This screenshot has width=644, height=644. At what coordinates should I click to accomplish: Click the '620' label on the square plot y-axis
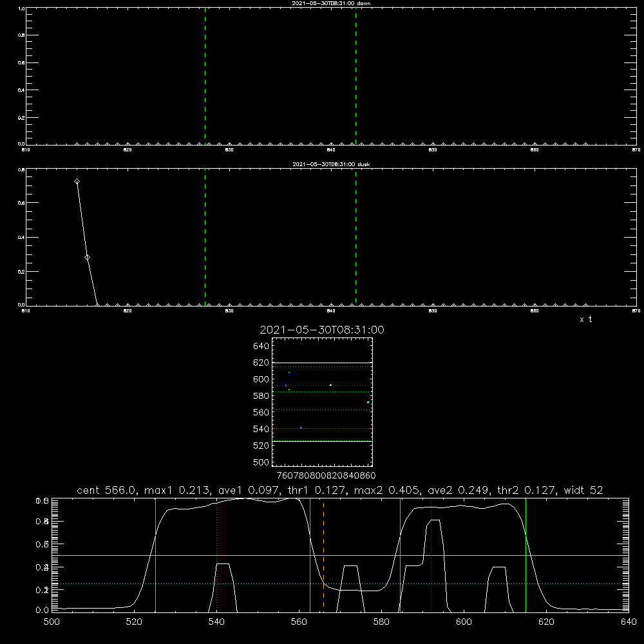[x=261, y=363]
